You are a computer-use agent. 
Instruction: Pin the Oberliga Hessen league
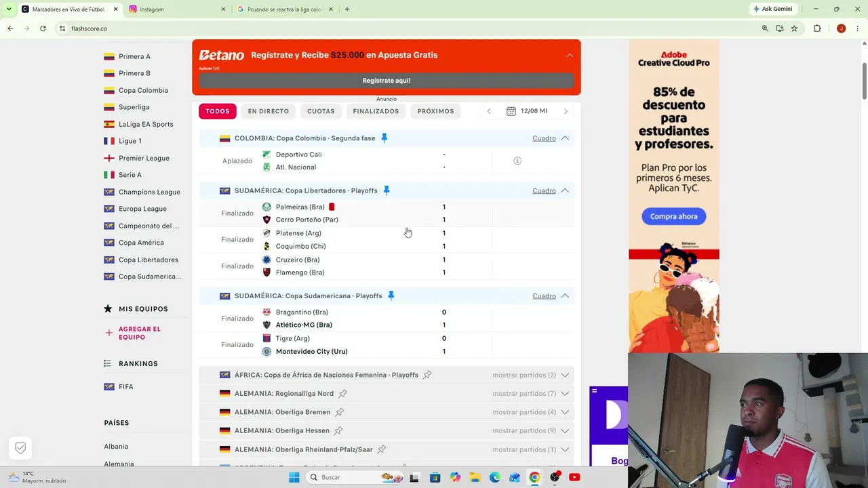coord(338,430)
